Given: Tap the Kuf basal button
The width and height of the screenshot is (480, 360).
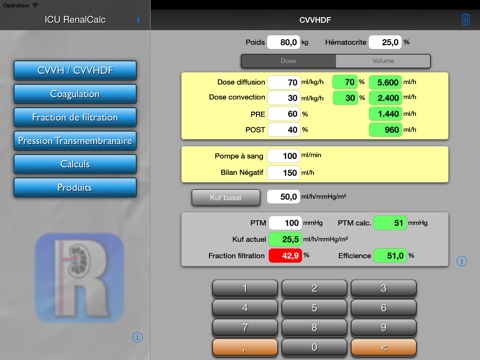Looking at the screenshot, I should tap(226, 198).
